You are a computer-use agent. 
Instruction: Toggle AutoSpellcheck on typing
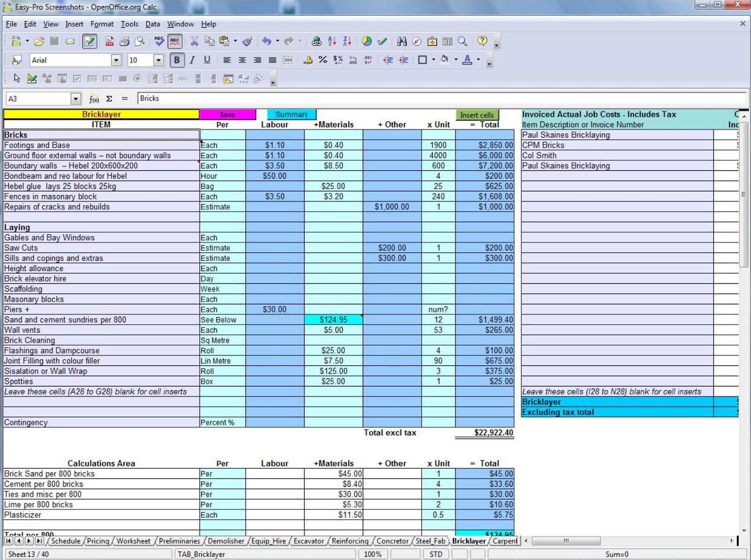(174, 41)
